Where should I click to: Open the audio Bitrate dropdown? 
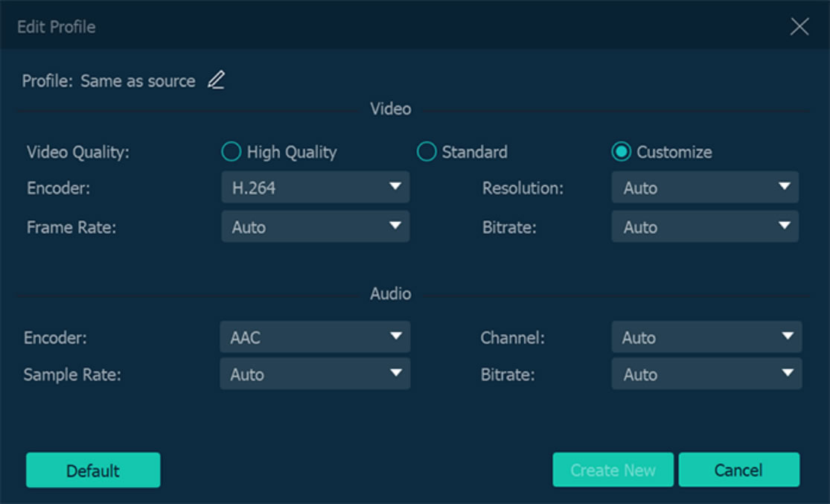(x=705, y=374)
